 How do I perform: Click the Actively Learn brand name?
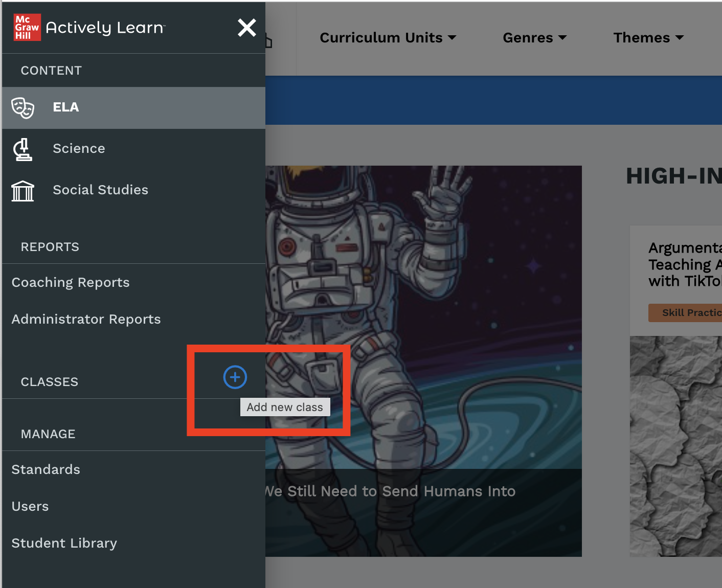pyautogui.click(x=105, y=28)
